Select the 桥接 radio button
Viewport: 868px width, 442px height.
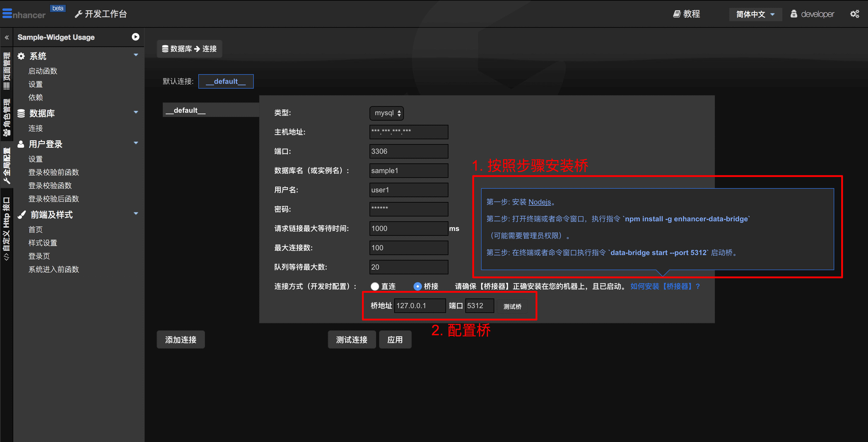pyautogui.click(x=417, y=286)
